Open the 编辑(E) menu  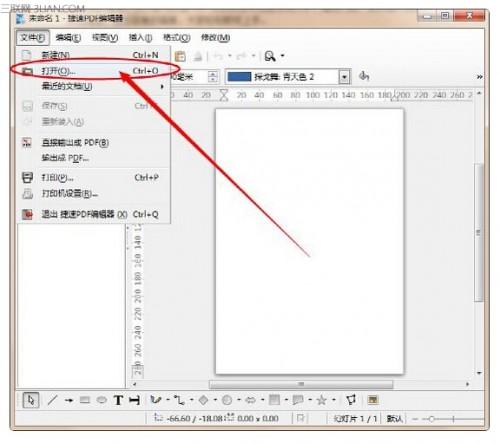68,38
